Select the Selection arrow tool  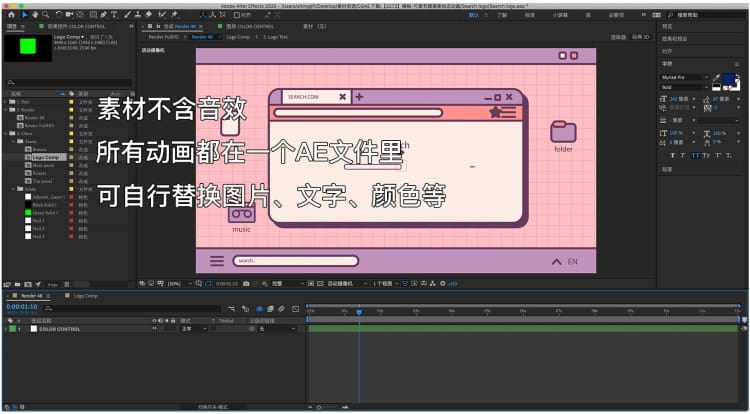24,15
